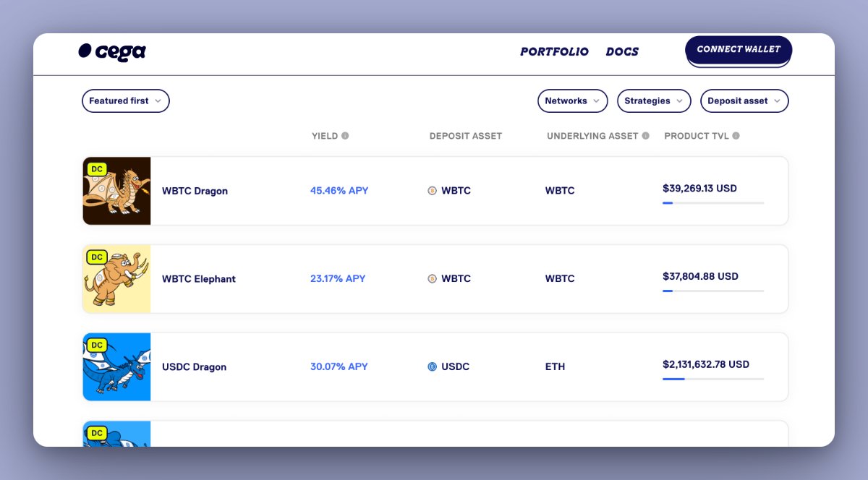The image size is (868, 480).
Task: Click the 23.17% APY yield value
Action: (338, 278)
